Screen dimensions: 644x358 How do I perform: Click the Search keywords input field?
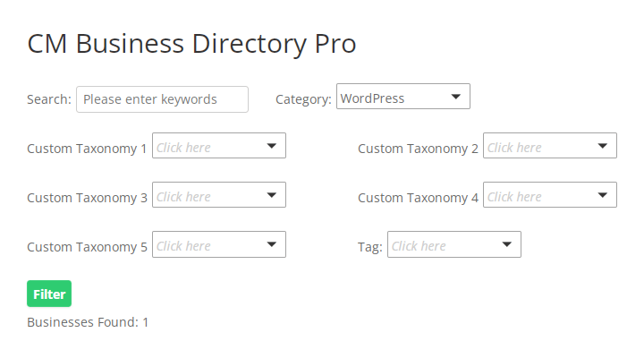(162, 99)
